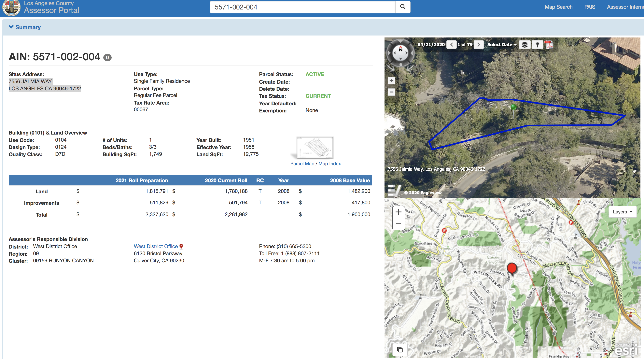Open the street map Layers dropdown
Screen dimensions: 644x359
point(622,212)
